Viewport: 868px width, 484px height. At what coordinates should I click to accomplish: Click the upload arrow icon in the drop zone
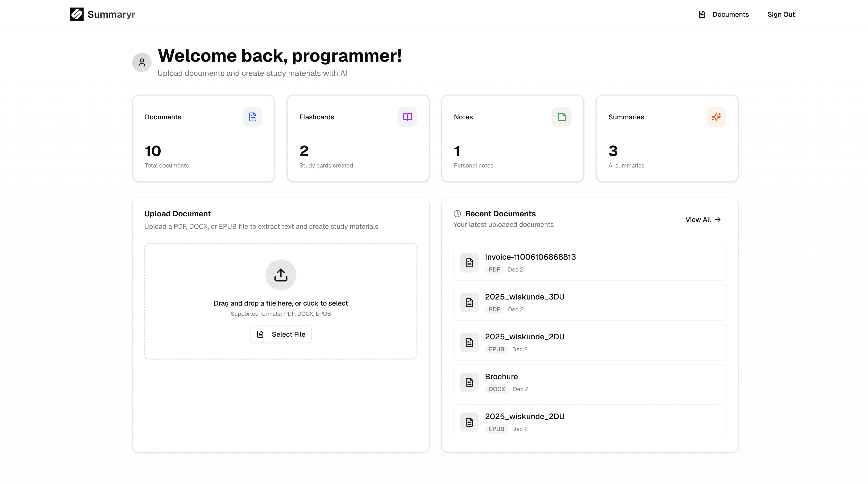[281, 275]
